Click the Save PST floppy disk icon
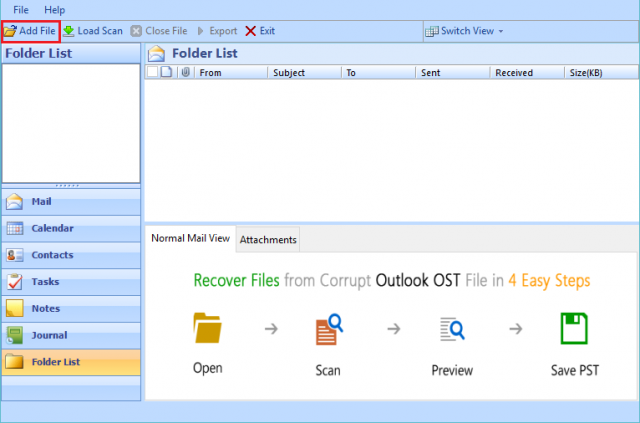Screen dimensions: 640x423 pyautogui.click(x=574, y=328)
